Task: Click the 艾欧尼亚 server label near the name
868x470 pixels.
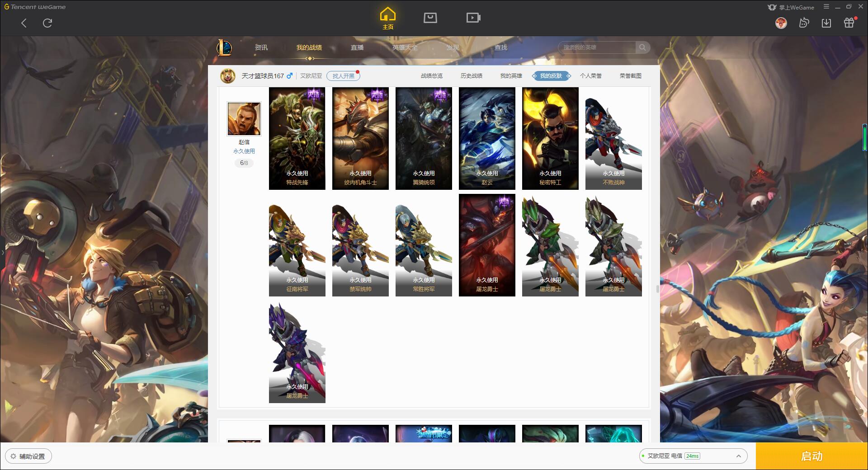Action: click(311, 76)
